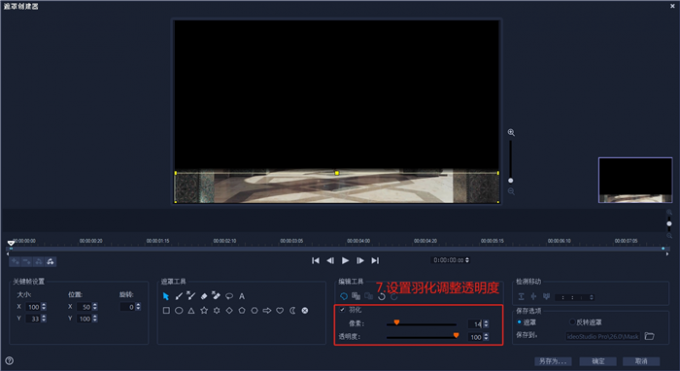Choose the rectangle shape mask
This screenshot has height=371, width=680.
pyautogui.click(x=166, y=311)
